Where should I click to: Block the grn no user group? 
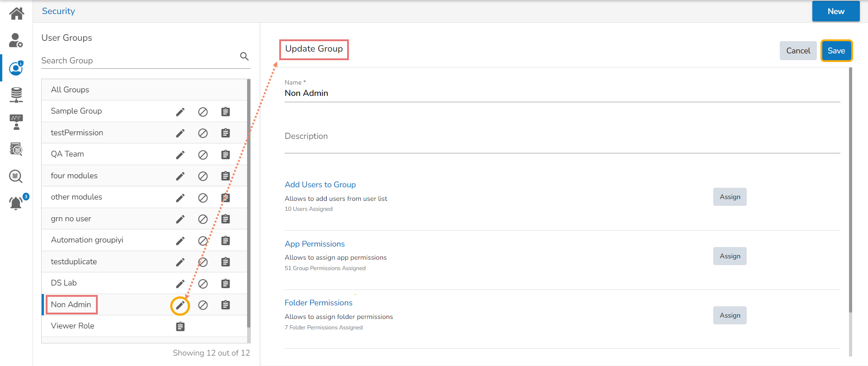coord(203,219)
